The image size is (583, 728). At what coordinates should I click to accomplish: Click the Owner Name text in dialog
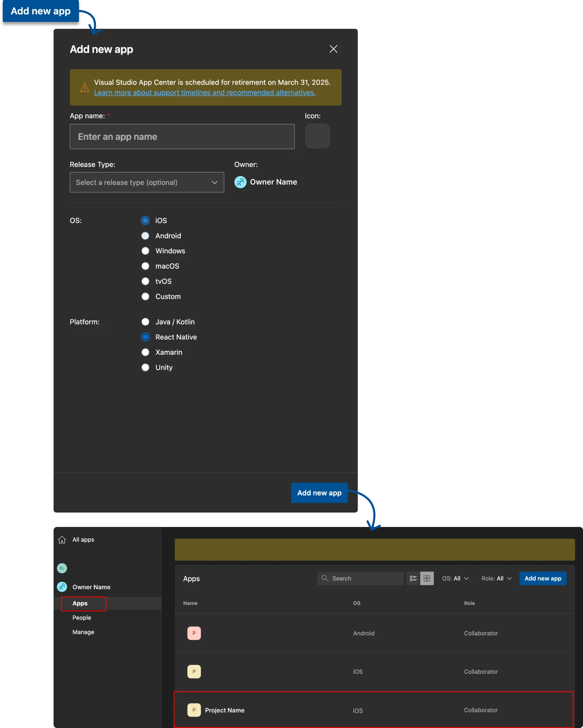(273, 182)
